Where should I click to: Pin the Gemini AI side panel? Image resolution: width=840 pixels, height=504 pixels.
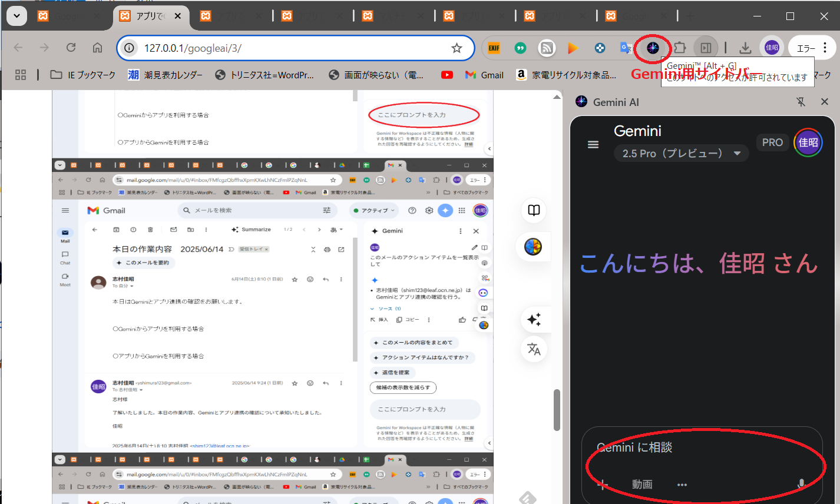pos(801,102)
